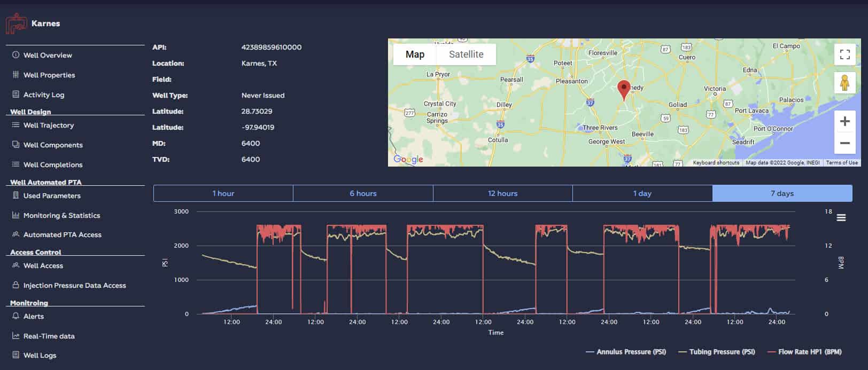
Task: Open Well Trajectory in sidebar
Action: pos(48,125)
